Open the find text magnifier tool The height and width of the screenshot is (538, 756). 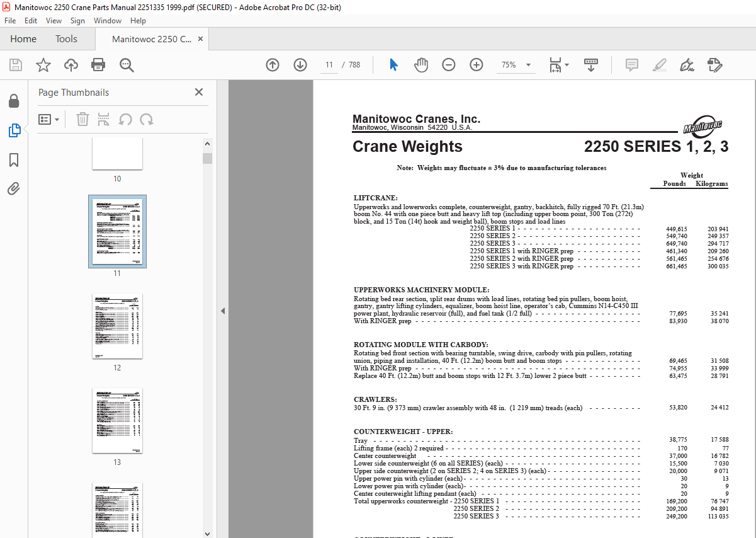pyautogui.click(x=127, y=65)
